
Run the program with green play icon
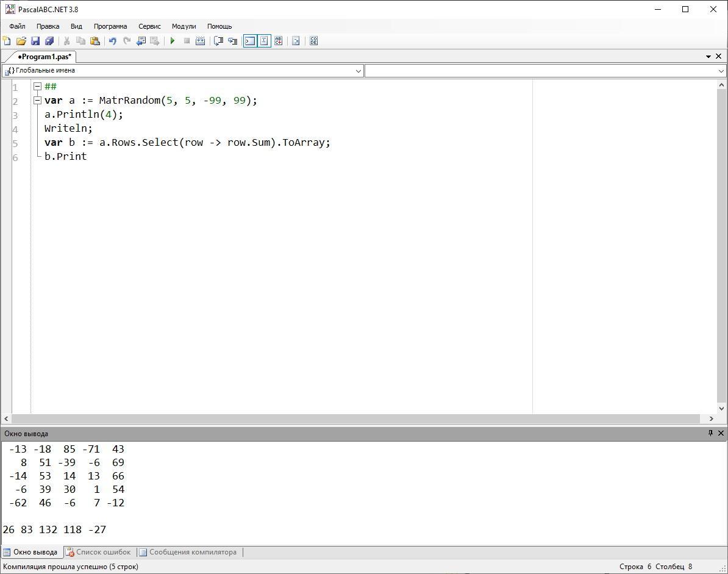coord(173,41)
